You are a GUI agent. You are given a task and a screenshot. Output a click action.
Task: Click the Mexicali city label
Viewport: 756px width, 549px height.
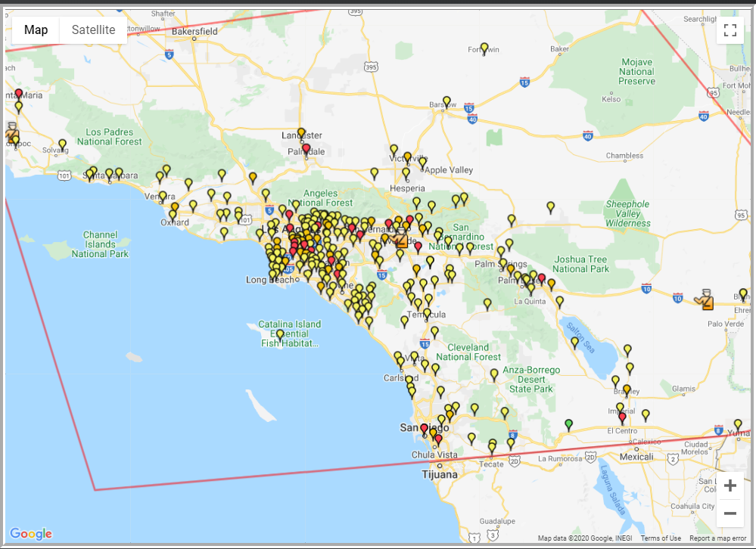click(636, 457)
